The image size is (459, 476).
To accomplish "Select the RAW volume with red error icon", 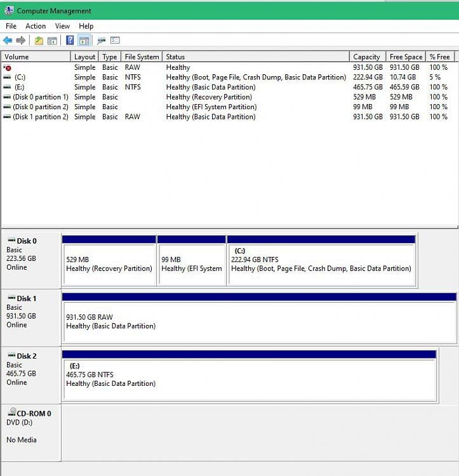I will 8,67.
